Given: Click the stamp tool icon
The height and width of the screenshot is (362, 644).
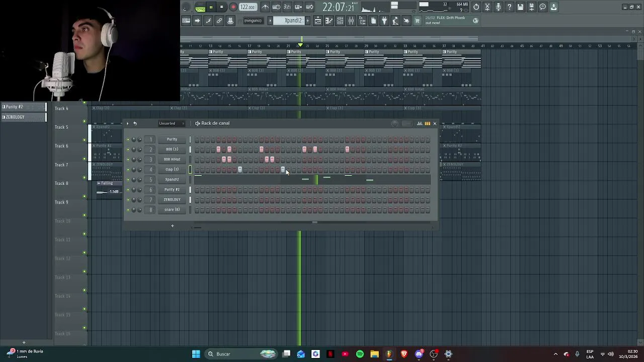Looking at the screenshot, I should [x=230, y=21].
